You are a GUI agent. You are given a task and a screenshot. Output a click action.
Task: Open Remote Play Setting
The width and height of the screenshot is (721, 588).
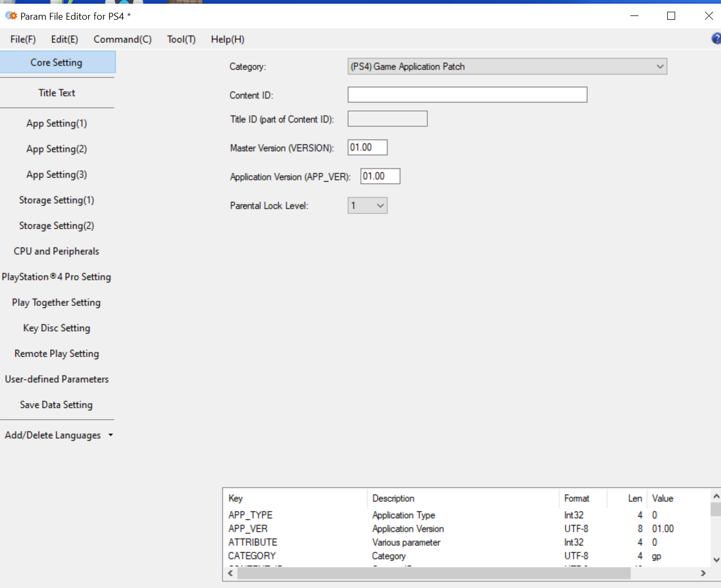click(x=57, y=353)
